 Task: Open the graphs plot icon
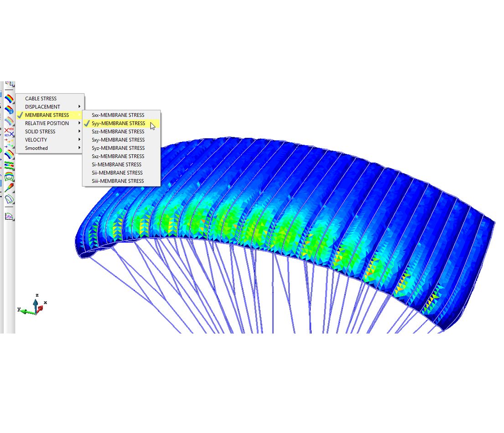[x=9, y=215]
